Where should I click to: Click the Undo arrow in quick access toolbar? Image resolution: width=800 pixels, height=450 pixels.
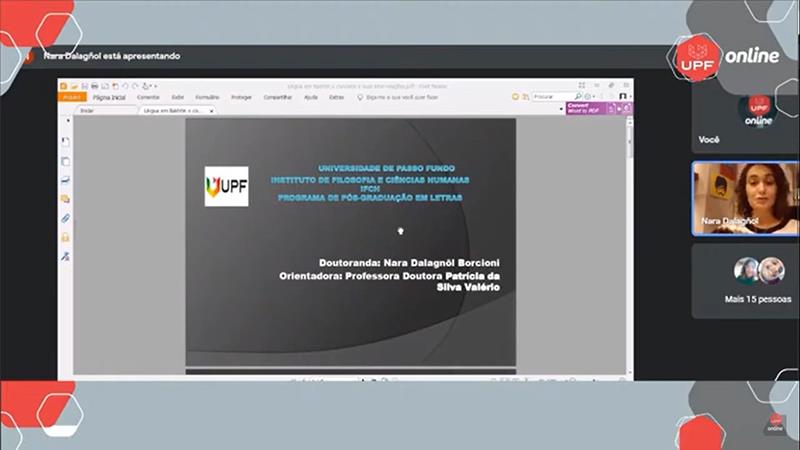click(x=126, y=86)
